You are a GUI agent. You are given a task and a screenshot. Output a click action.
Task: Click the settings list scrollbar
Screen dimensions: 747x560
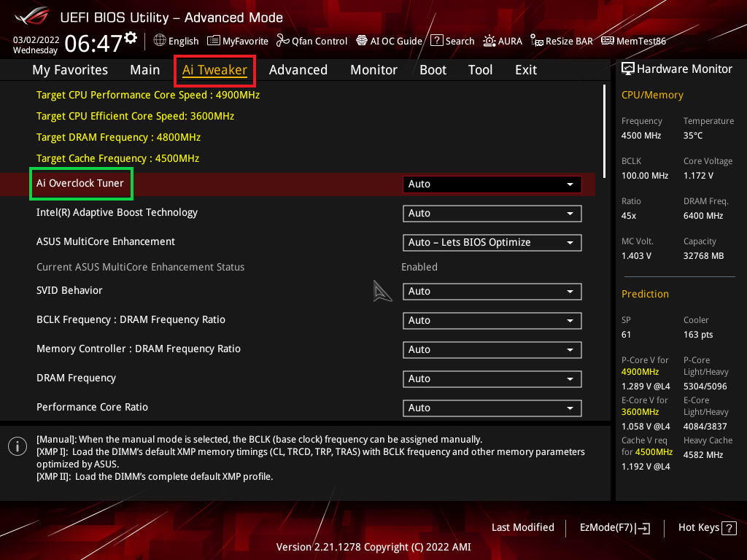coord(604,131)
